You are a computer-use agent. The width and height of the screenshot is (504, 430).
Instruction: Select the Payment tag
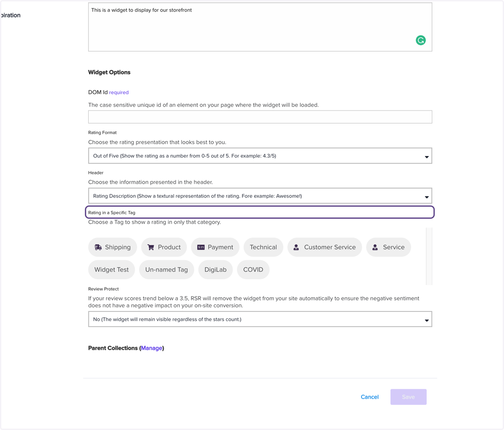tap(215, 247)
